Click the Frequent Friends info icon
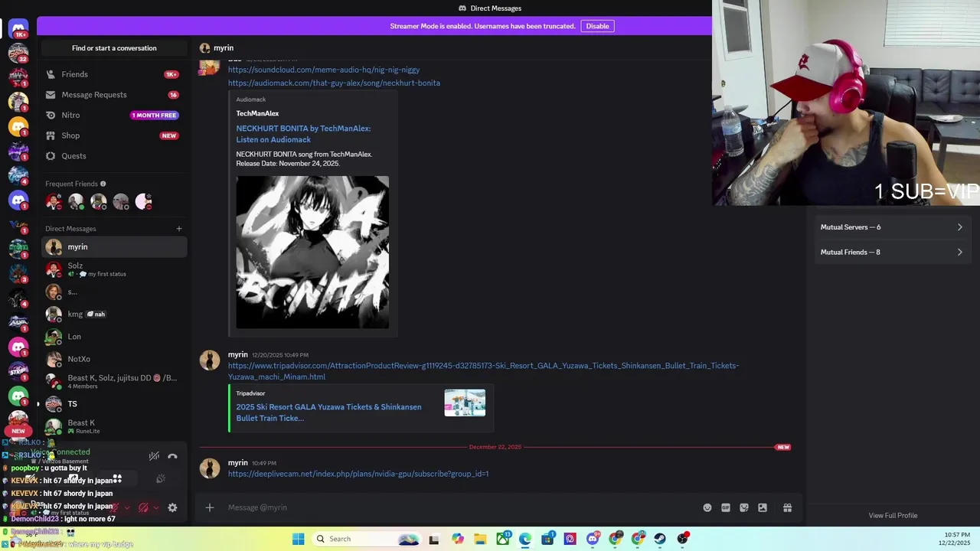Viewport: 980px width, 551px height. (x=103, y=184)
